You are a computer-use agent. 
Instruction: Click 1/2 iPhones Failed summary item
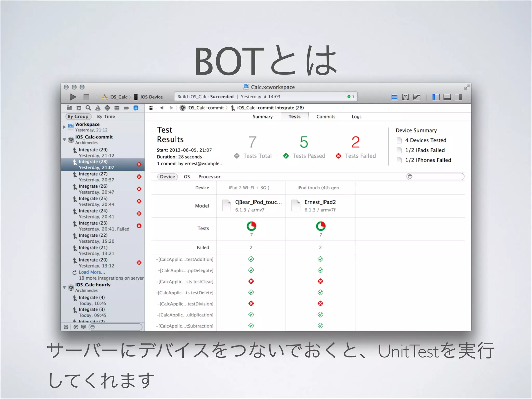pos(424,160)
